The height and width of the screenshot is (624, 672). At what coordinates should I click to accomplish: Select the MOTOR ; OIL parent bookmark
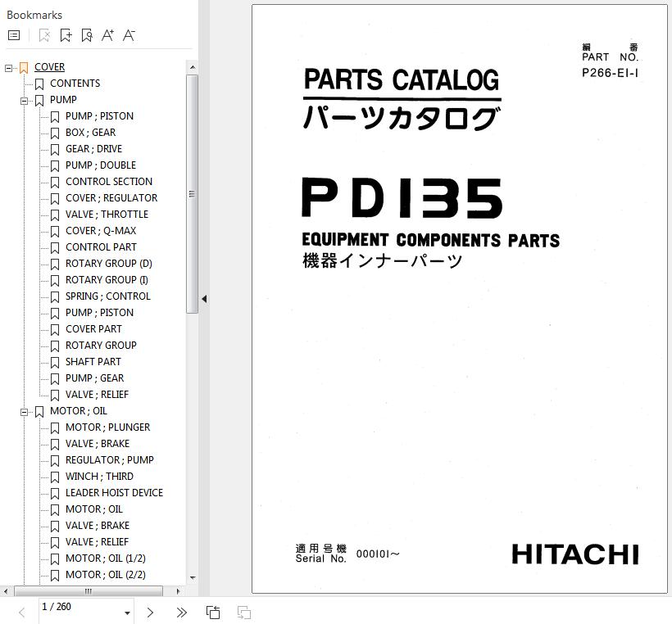click(79, 411)
